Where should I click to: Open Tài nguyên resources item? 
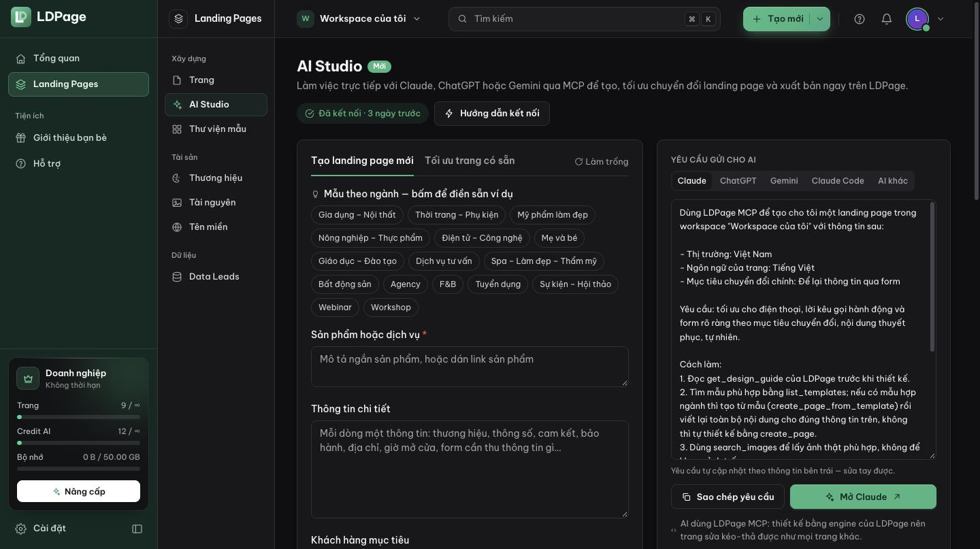coord(216,203)
